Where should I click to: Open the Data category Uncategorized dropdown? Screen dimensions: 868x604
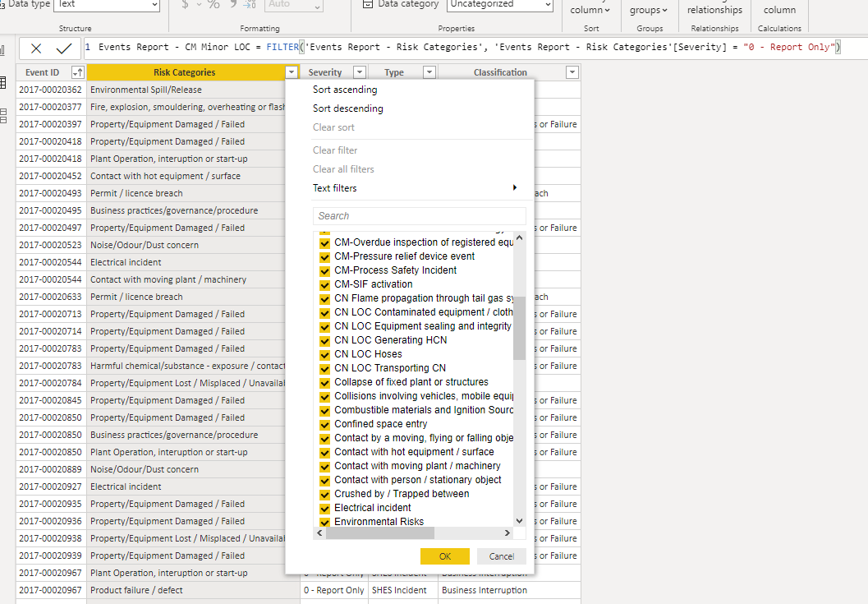500,4
